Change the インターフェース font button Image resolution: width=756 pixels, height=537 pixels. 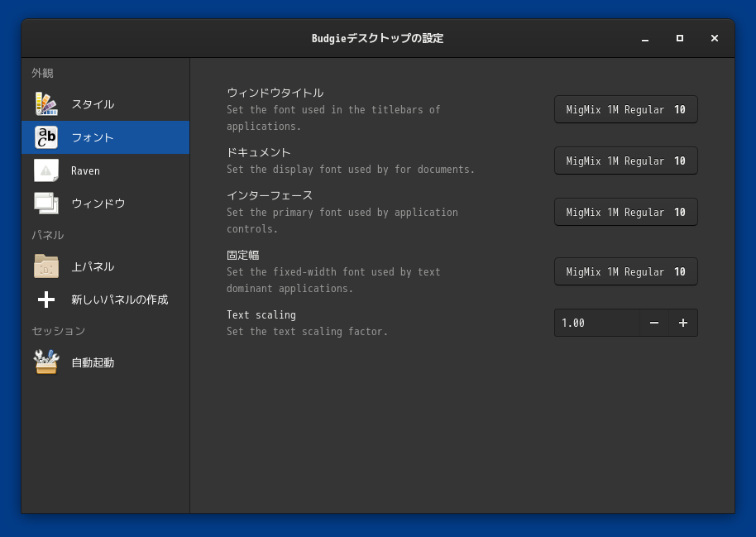(626, 213)
